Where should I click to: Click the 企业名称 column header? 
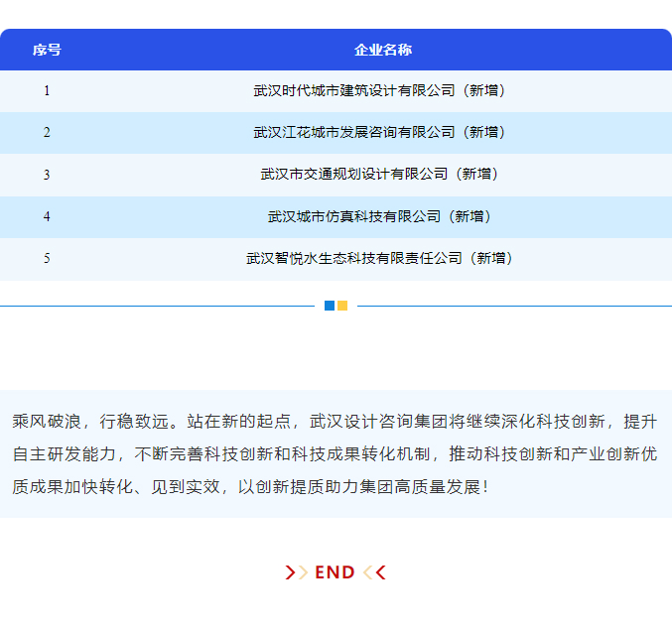(383, 50)
